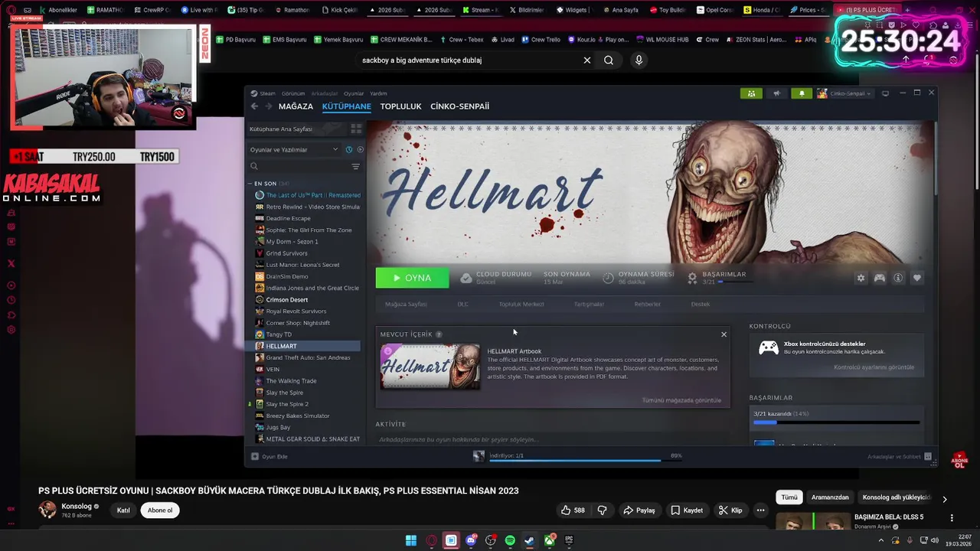Open more actions on YouTube video
The image size is (980, 551).
pyautogui.click(x=760, y=510)
